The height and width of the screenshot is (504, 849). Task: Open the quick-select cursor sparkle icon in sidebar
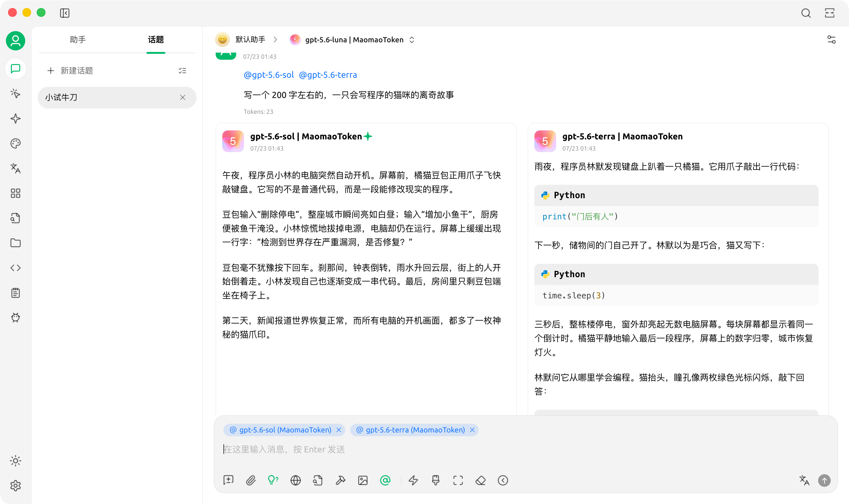tap(16, 94)
